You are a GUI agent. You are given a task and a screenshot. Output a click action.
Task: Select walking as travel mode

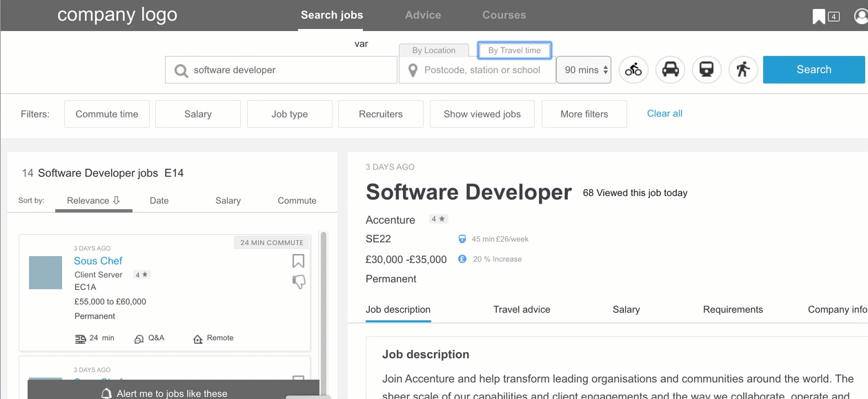(743, 70)
